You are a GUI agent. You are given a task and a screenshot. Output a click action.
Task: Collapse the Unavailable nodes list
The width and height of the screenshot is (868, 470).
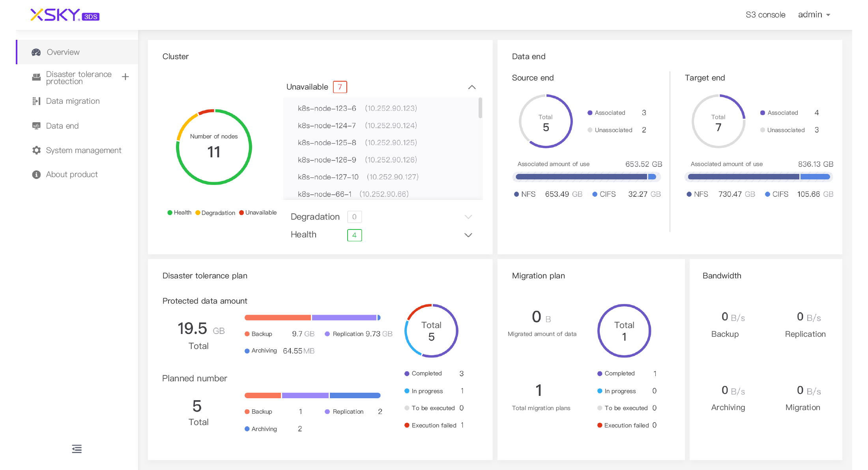click(x=471, y=87)
